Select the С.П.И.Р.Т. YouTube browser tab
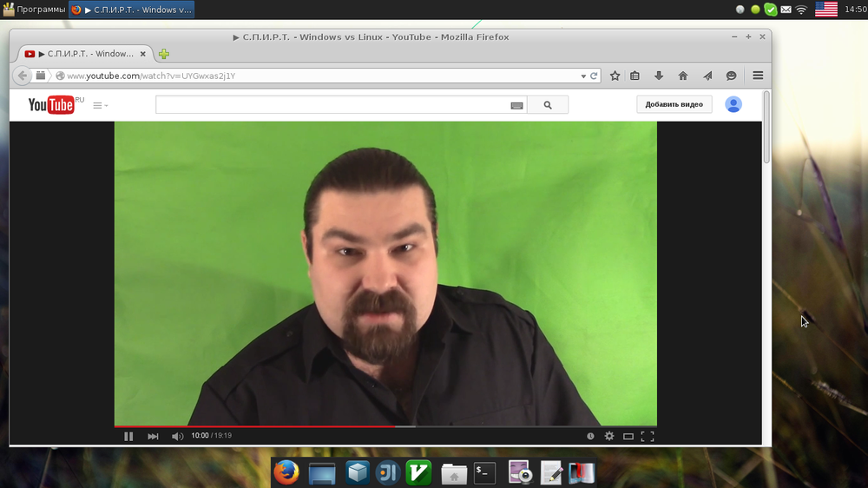 pos(82,54)
